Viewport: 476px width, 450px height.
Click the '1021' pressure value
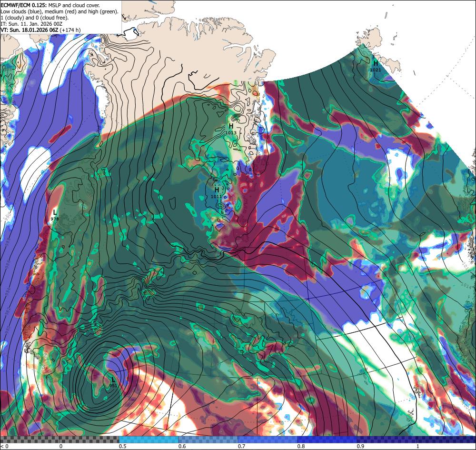[x=376, y=70]
